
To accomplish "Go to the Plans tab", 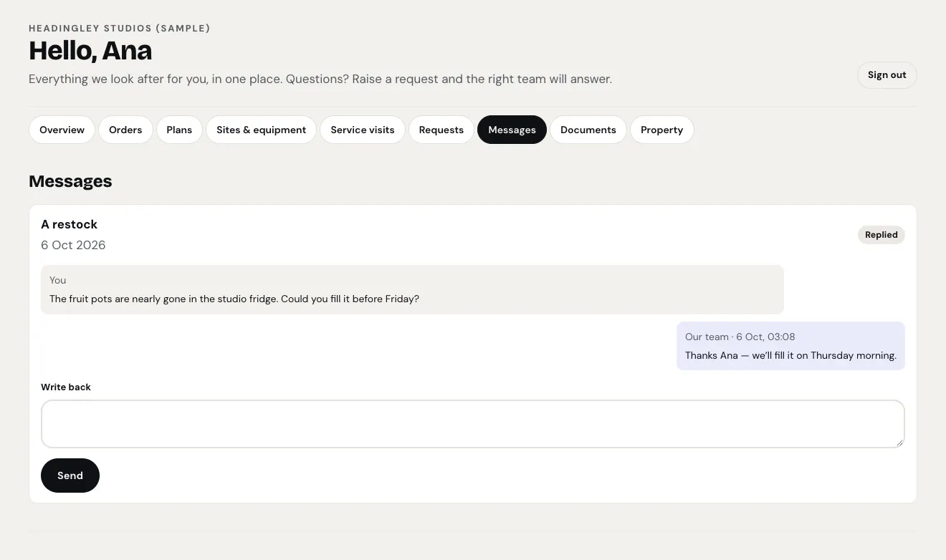I will coord(179,130).
